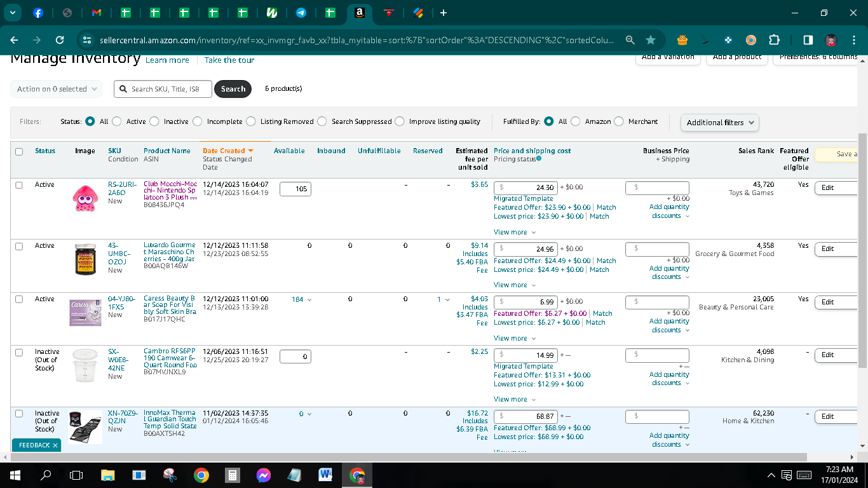Click the Search button
Image resolution: width=868 pixels, height=488 pixels.
(x=233, y=89)
